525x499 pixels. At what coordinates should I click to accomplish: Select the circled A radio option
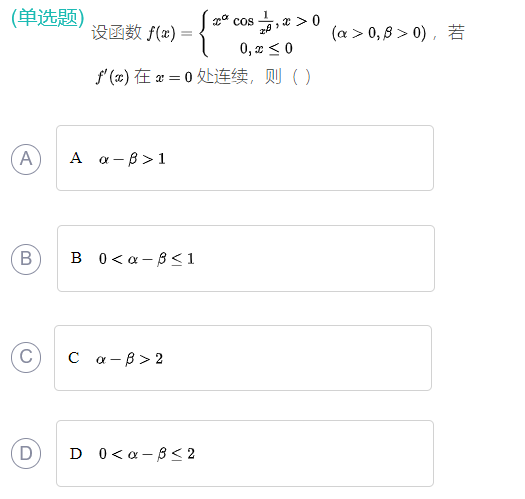26,159
